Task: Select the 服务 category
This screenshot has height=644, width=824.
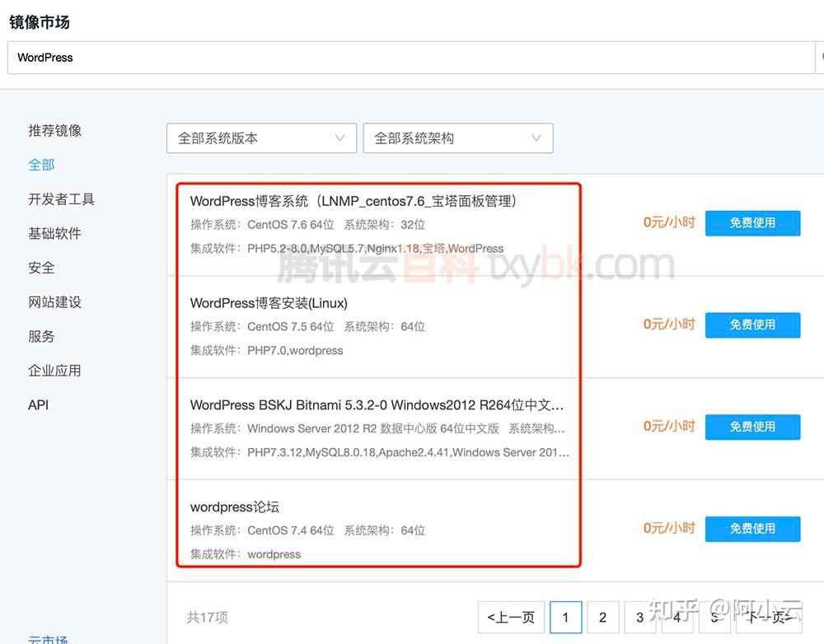Action: [41, 336]
